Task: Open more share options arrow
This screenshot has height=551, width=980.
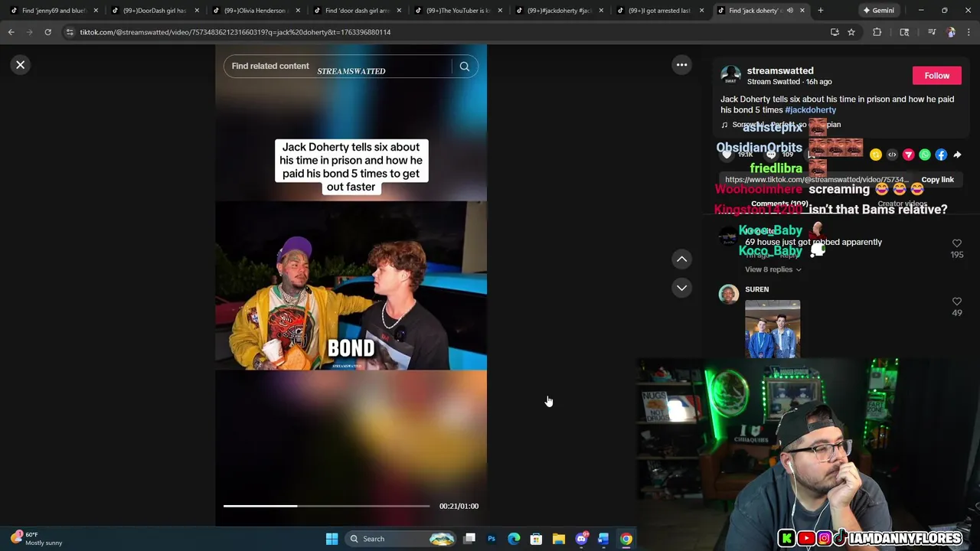Action: 957,155
